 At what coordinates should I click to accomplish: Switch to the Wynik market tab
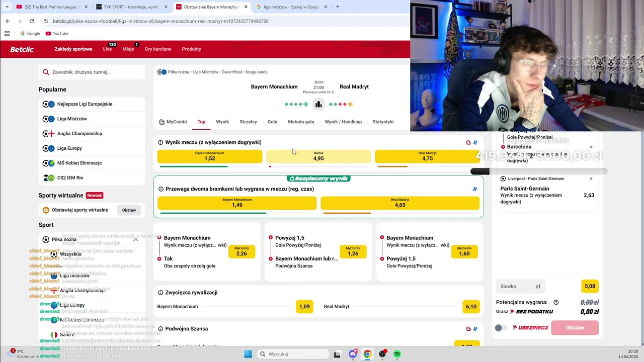(x=222, y=122)
